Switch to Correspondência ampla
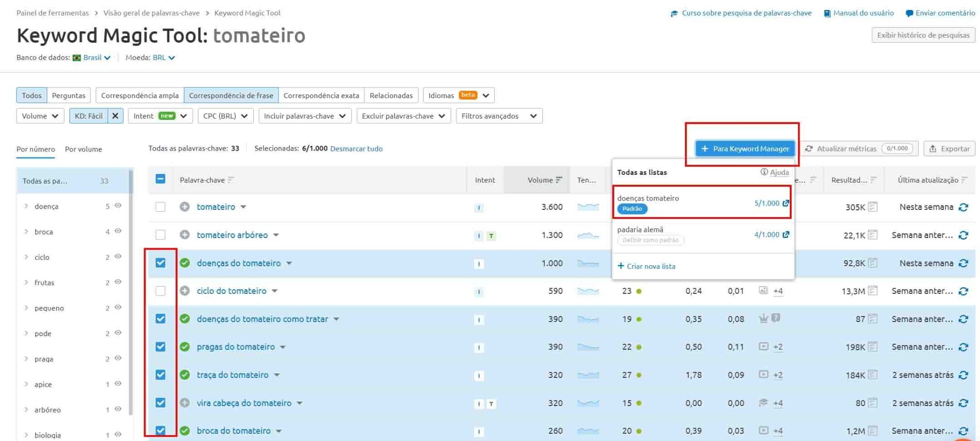 (140, 96)
